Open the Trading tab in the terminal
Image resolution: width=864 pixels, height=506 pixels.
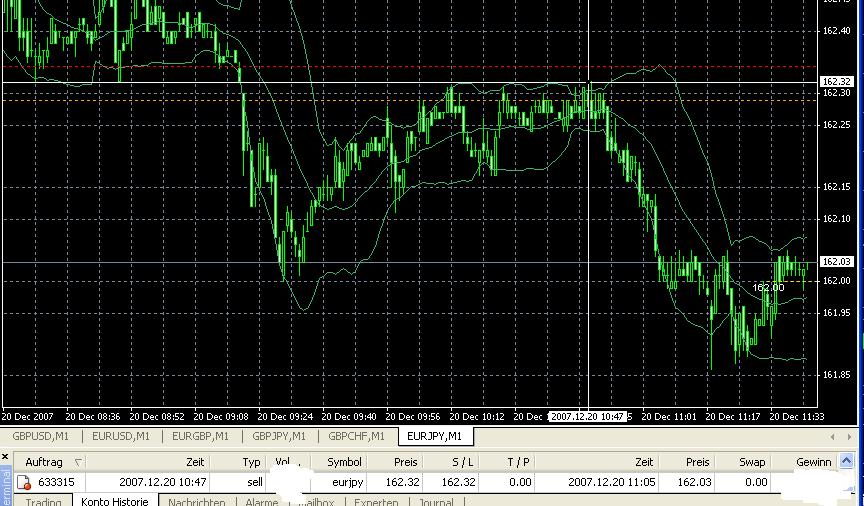[x=44, y=502]
